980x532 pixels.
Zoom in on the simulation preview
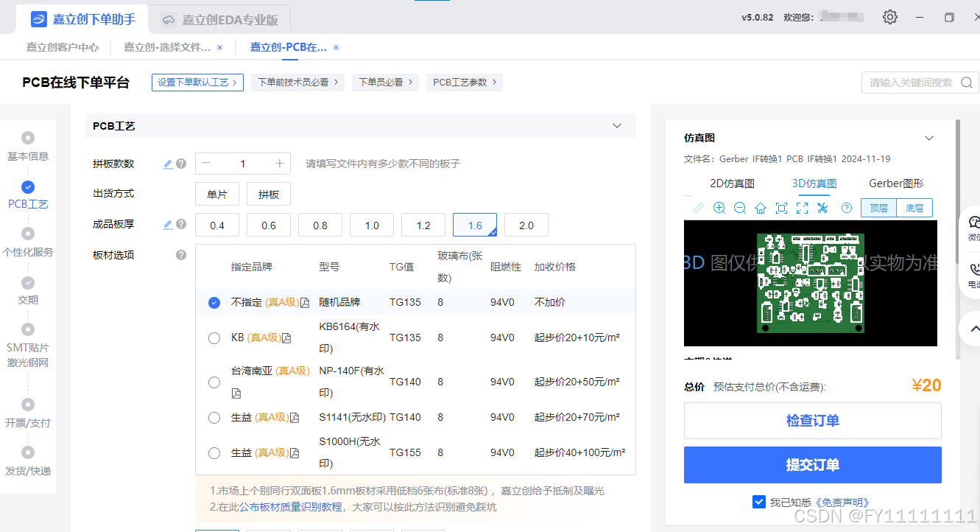tap(719, 208)
